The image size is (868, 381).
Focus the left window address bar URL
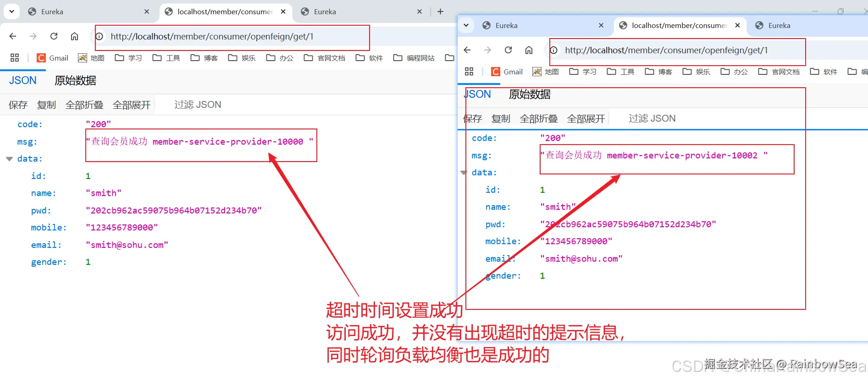[212, 36]
